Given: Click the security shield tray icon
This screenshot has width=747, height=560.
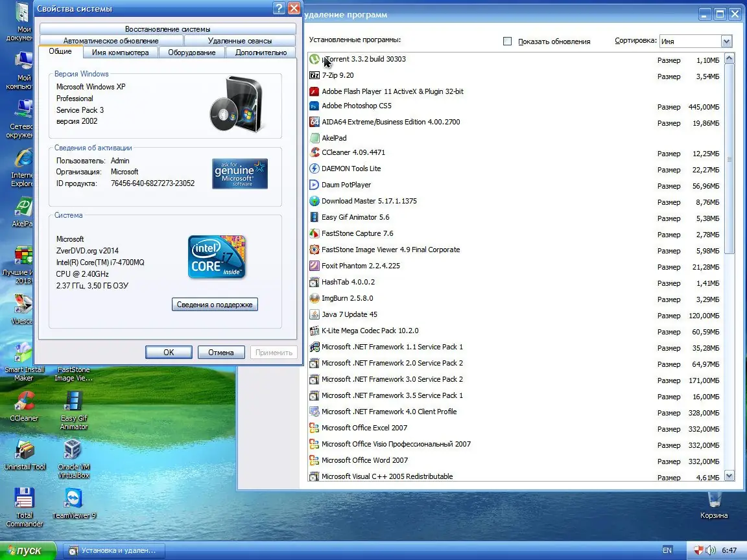Looking at the screenshot, I should [x=698, y=550].
